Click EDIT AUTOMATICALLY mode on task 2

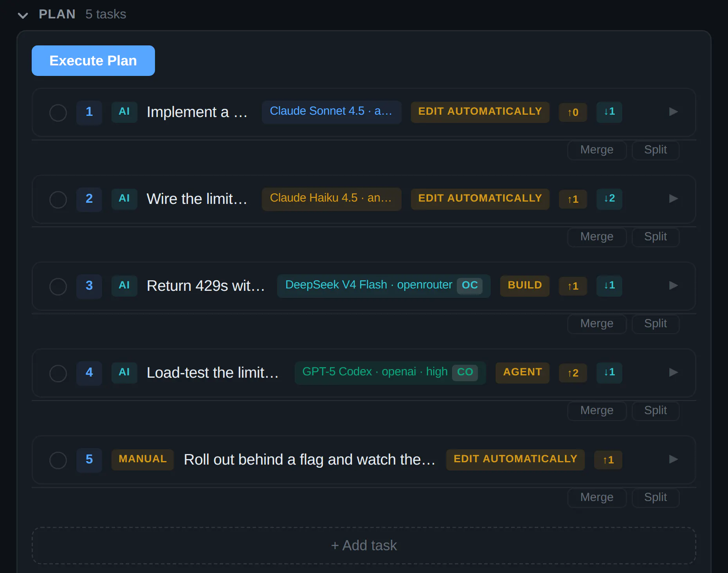coord(480,199)
